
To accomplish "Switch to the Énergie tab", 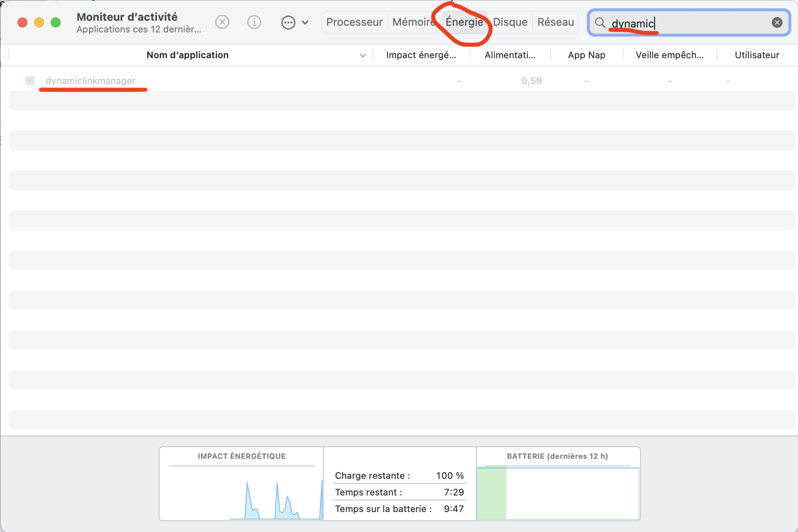I will (464, 22).
